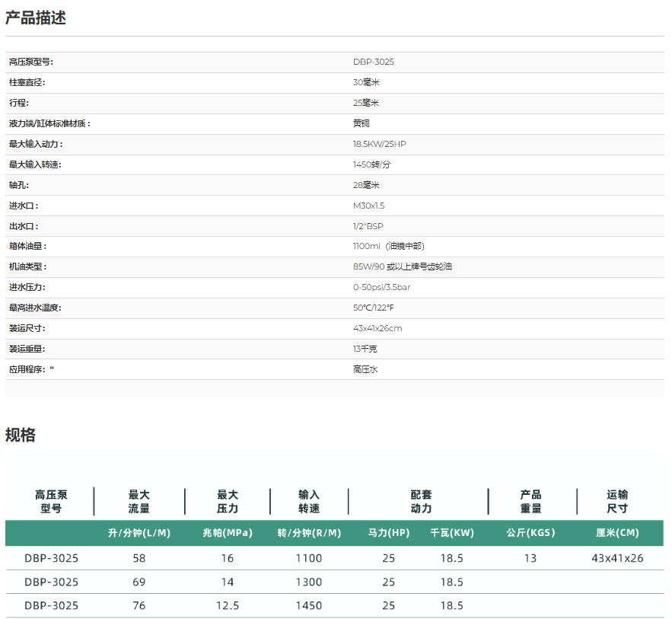Click the 最大流量 column header
672x619 pixels.
click(x=139, y=502)
